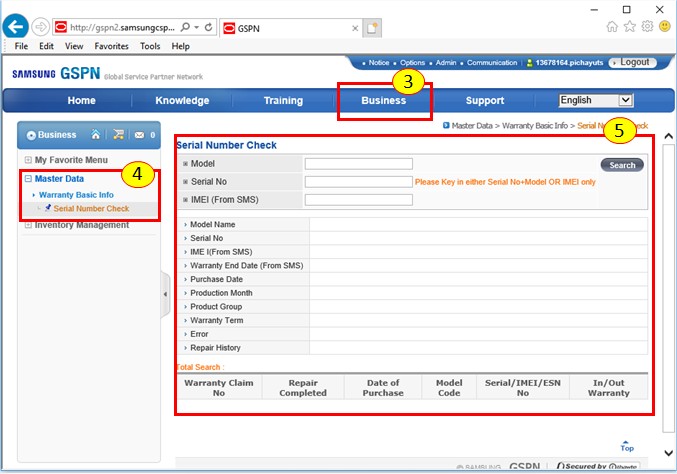Refresh the page with the reload icon
This screenshot has height=474, width=677.
click(209, 27)
